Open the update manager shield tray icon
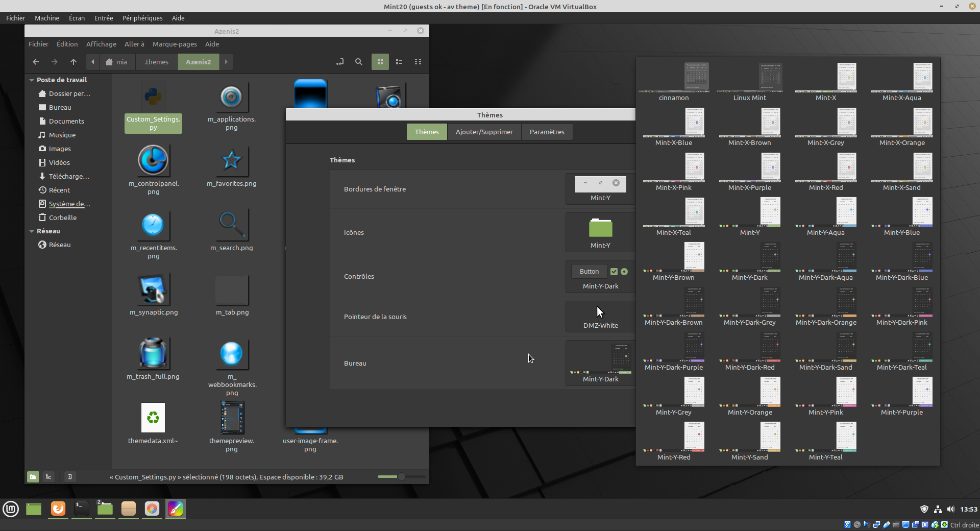This screenshot has height=531, width=980. click(x=924, y=509)
